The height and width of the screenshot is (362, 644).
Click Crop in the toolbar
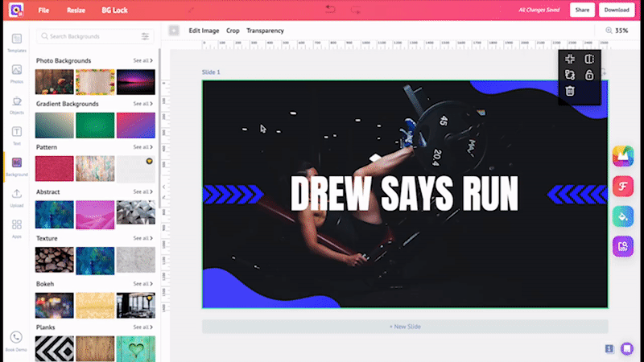pos(233,31)
